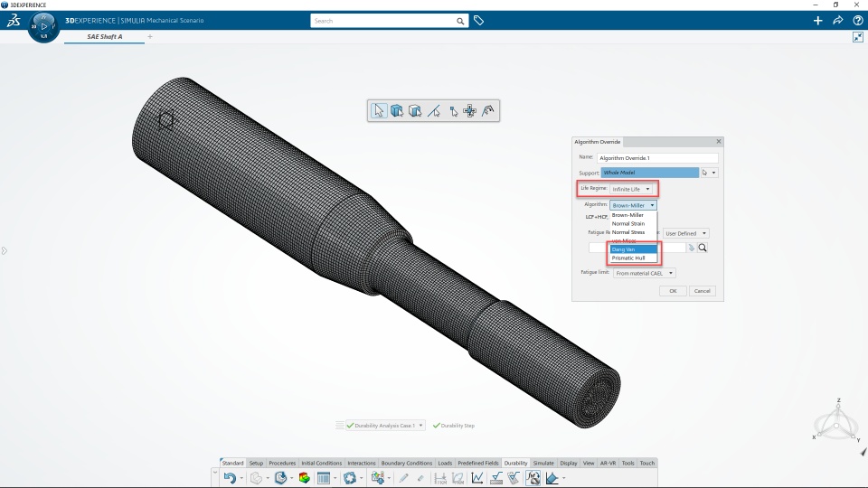
Task: Select Prismatic Hull from algorithm list
Action: pos(633,258)
